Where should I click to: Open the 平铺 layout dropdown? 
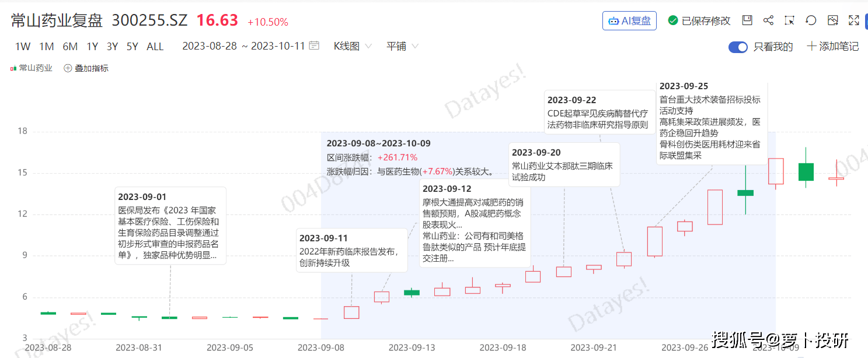402,46
